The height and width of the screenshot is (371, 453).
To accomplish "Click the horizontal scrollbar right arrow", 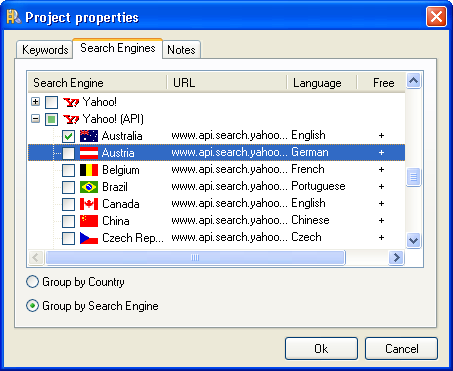I will 397,257.
